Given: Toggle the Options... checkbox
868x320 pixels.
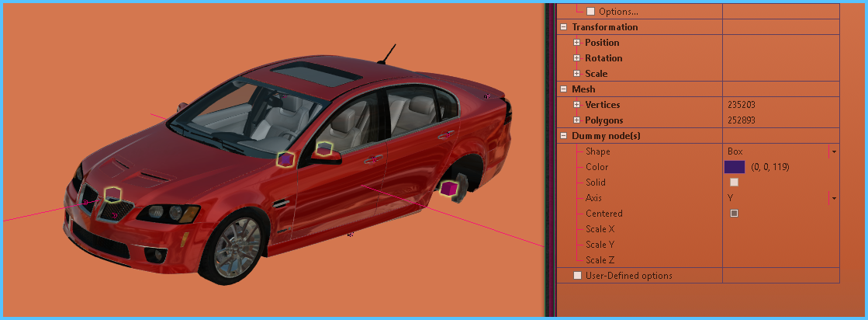Looking at the screenshot, I should pos(590,12).
